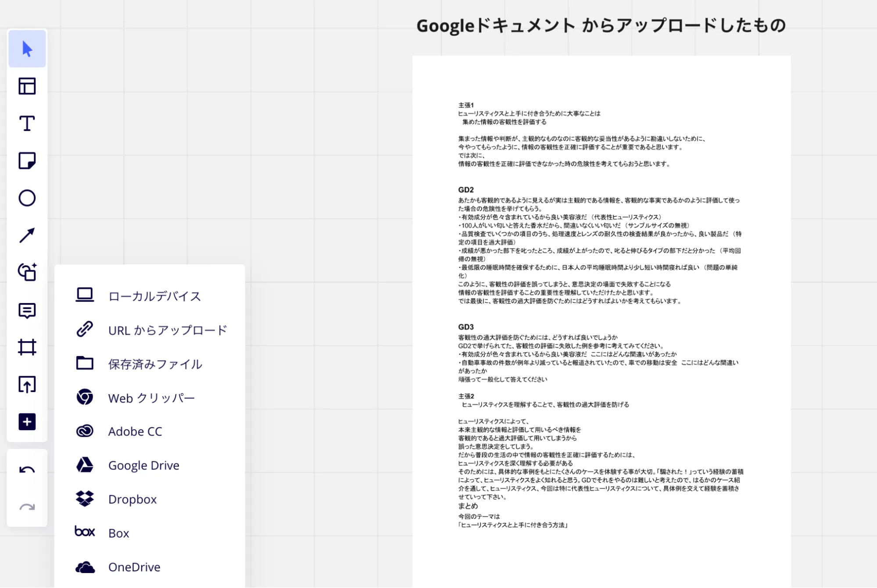This screenshot has height=588, width=877.
Task: Open 保存済みファイル option
Action: pos(150,364)
